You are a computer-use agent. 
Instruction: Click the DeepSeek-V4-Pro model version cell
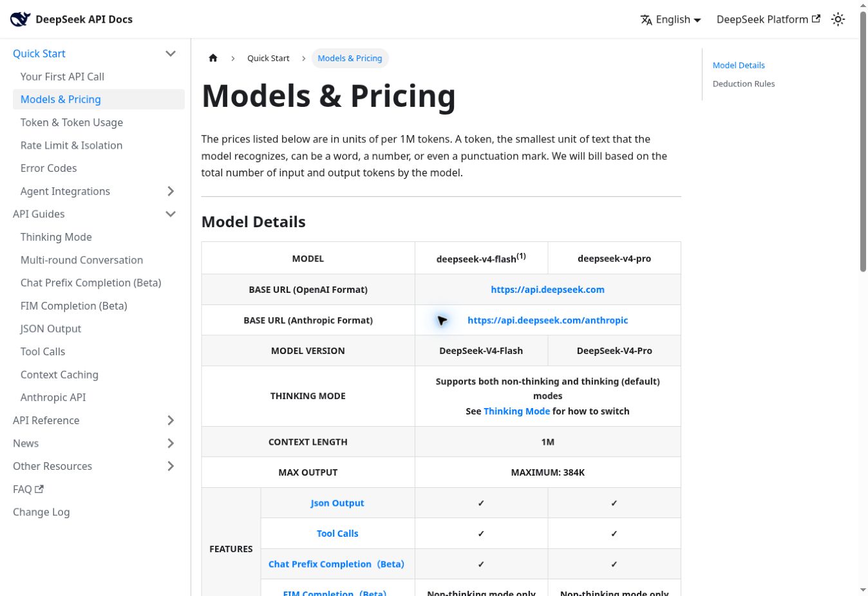click(x=614, y=351)
